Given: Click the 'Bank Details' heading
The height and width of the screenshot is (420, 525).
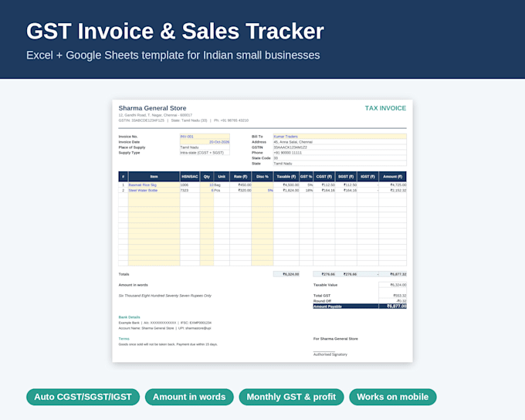Looking at the screenshot, I should pyautogui.click(x=129, y=317).
